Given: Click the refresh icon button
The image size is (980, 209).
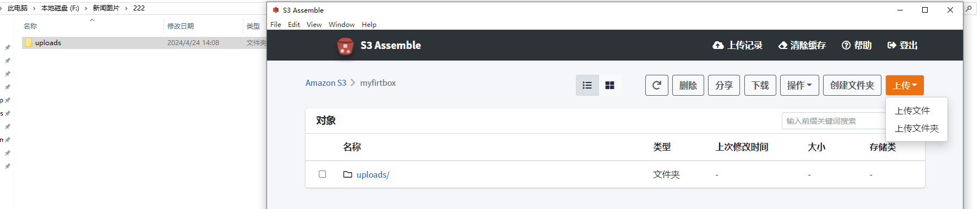Looking at the screenshot, I should (x=657, y=85).
